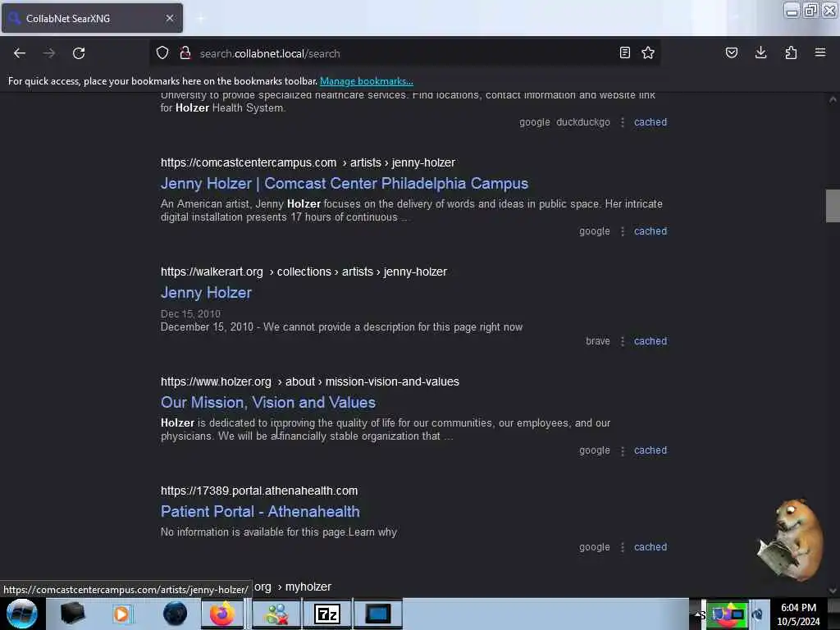The height and width of the screenshot is (630, 840).
Task: Open cached link for Athenahealth Patient Portal result
Action: click(x=651, y=547)
